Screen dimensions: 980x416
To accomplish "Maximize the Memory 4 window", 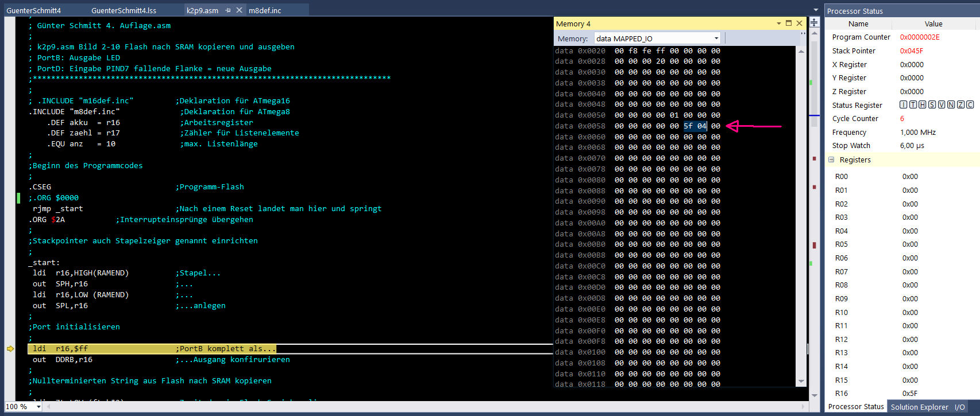I will click(x=789, y=24).
